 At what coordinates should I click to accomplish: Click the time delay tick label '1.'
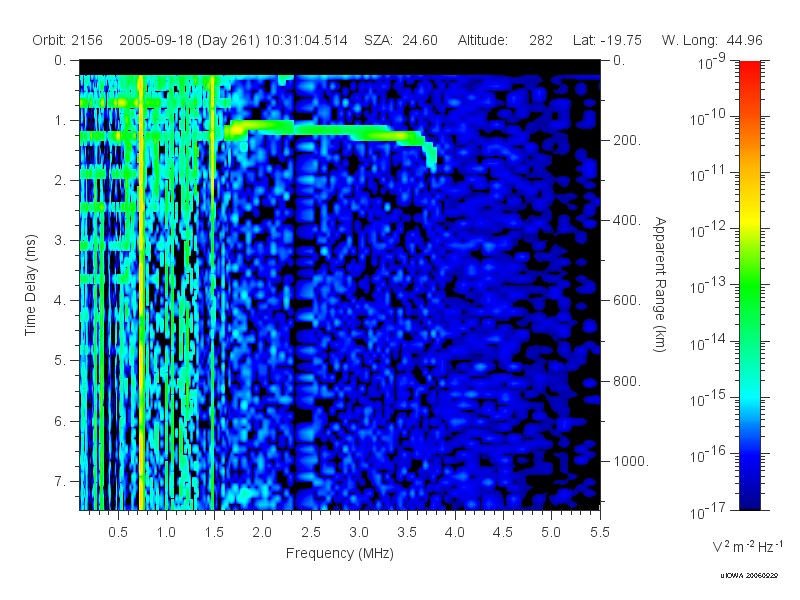point(60,120)
